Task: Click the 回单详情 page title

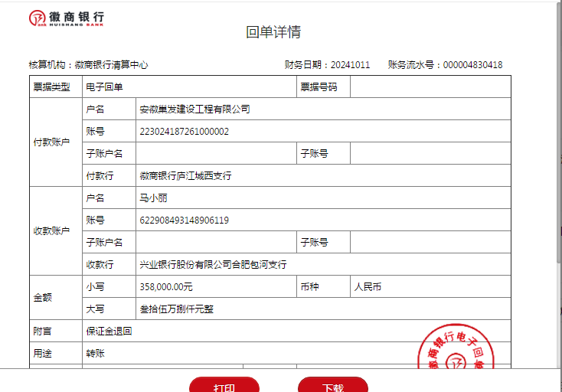Action: (273, 32)
